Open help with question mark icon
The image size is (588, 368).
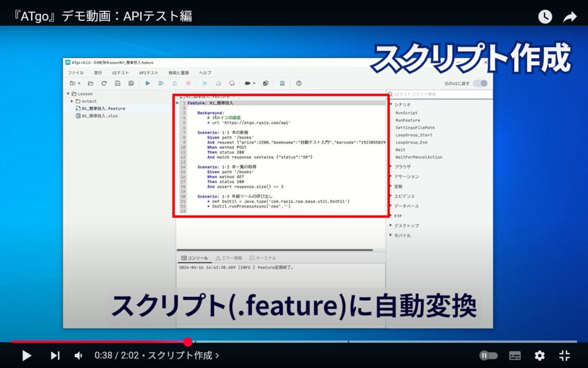[299, 83]
